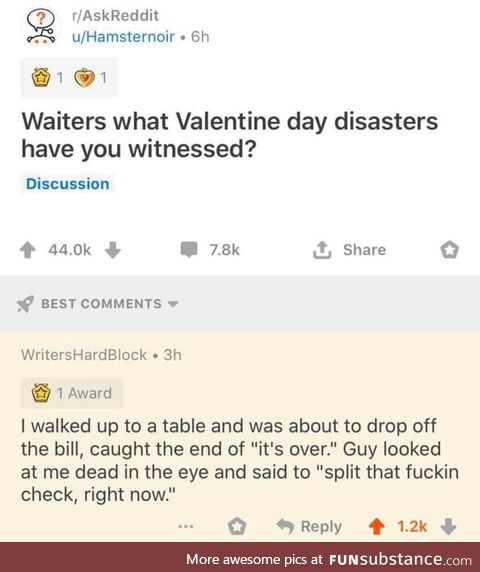Give an award to the post
Screen dimensions: 480x572
449,250
